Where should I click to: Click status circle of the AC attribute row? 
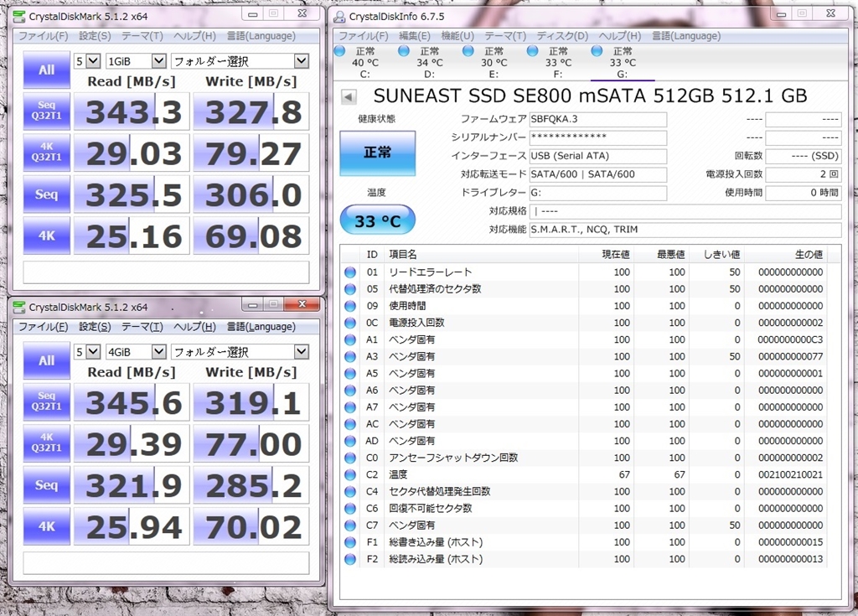pos(350,424)
